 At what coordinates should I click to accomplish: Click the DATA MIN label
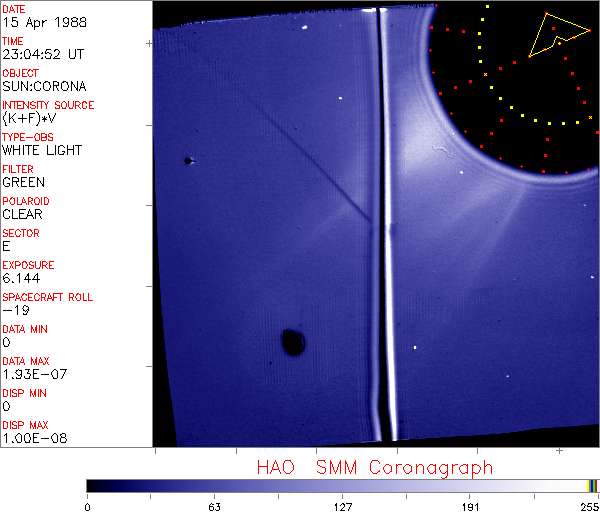[x=25, y=329]
